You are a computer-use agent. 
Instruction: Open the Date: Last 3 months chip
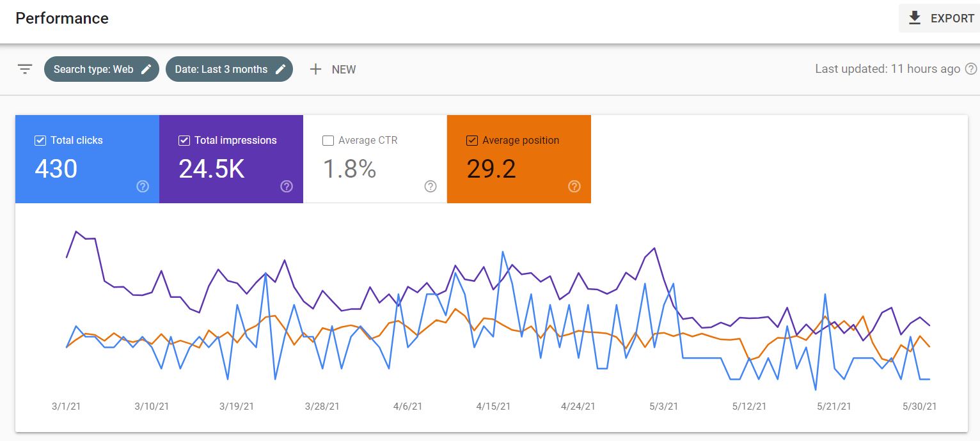point(229,69)
